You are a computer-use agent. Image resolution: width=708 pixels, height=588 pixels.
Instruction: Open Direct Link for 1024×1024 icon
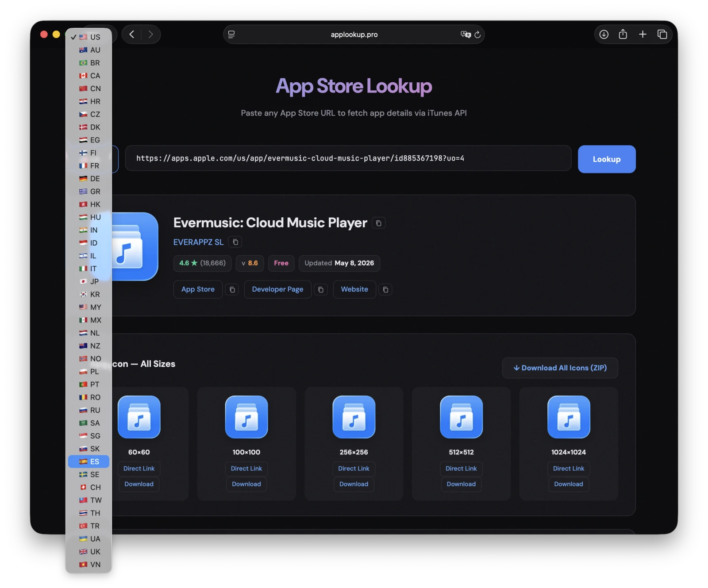[x=569, y=469]
